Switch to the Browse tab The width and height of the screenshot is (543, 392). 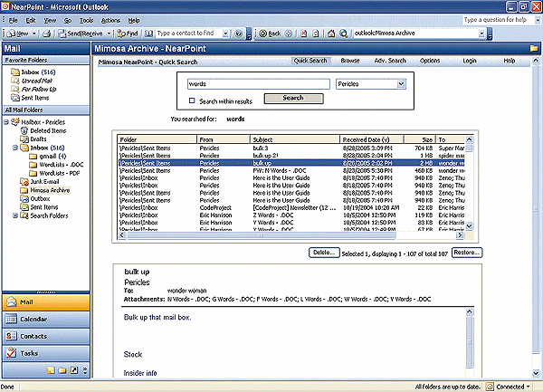click(x=350, y=61)
